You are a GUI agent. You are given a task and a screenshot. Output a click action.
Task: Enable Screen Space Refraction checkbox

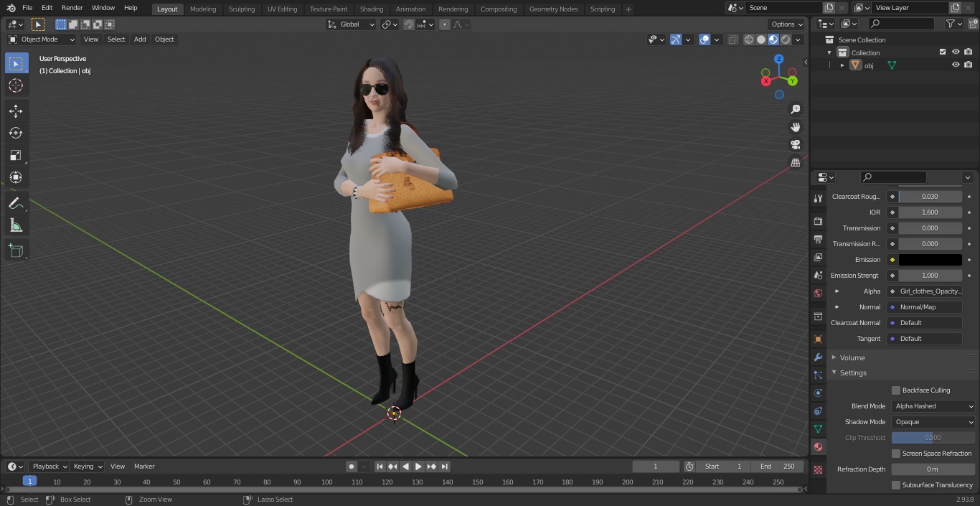[896, 454]
